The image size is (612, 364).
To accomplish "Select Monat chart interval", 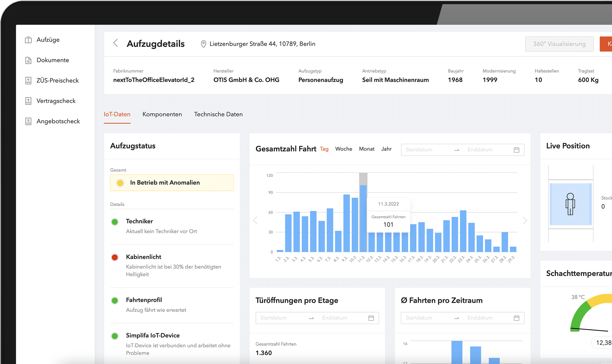I will (367, 149).
